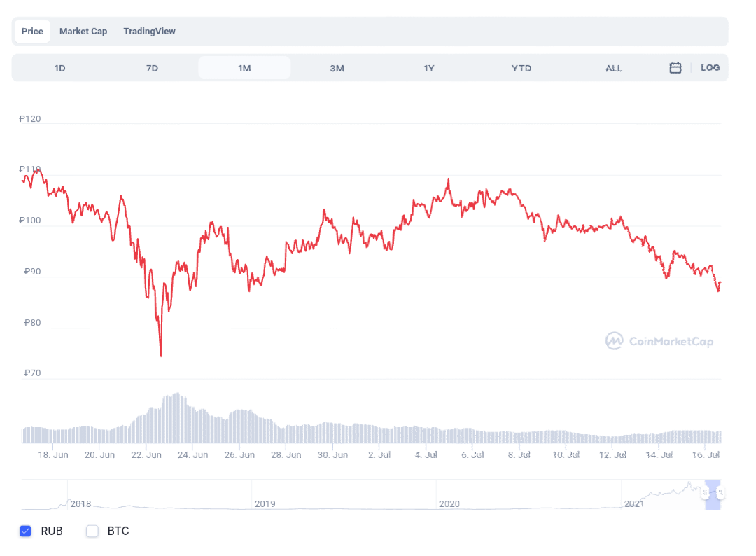Switch to the Market Cap tab
This screenshot has height=556, width=756.
pos(83,31)
